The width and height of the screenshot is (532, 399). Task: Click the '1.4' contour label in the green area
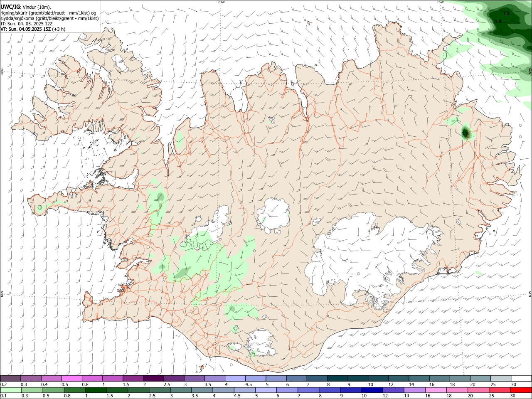click(x=498, y=21)
